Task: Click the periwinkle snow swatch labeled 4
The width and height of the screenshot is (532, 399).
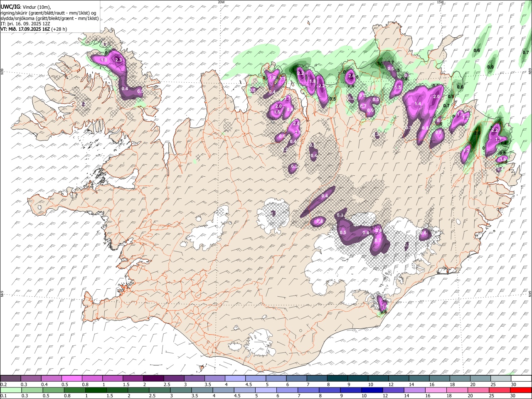Action: (x=235, y=379)
